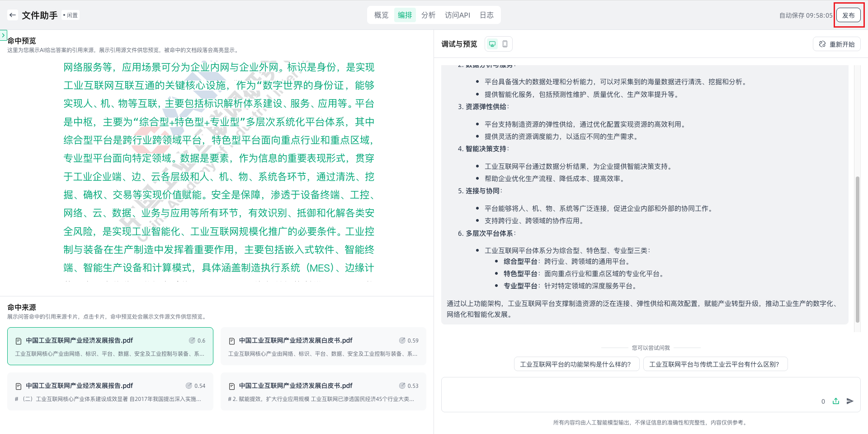Click the send message icon

click(x=850, y=401)
